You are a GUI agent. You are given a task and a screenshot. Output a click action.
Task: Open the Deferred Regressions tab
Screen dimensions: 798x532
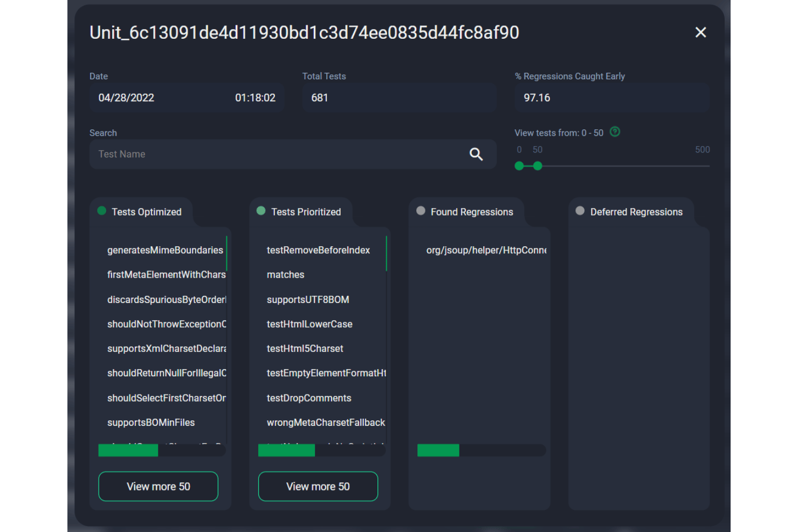[x=631, y=212]
